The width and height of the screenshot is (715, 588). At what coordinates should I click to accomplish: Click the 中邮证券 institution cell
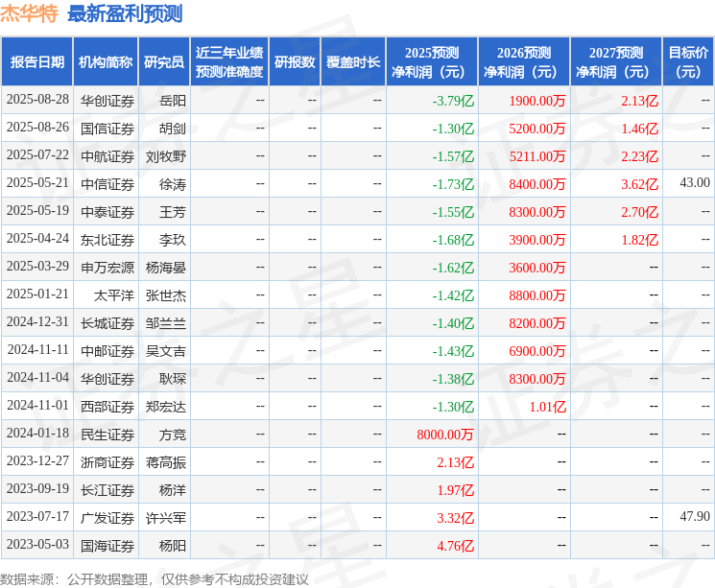click(107, 351)
